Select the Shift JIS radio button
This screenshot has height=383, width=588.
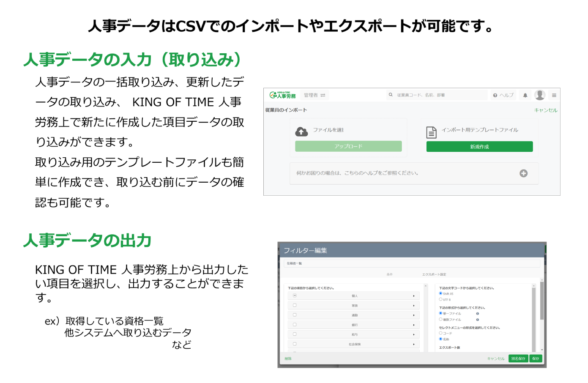point(440,293)
